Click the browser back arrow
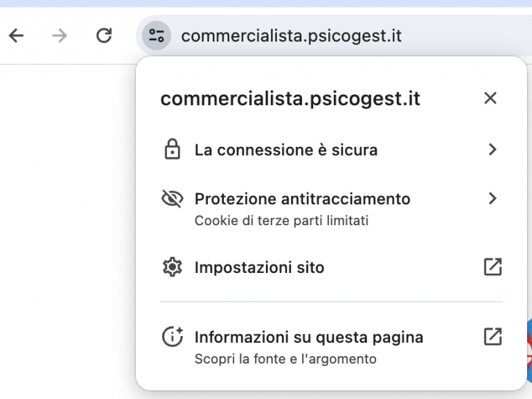Screen dimensions: 532x399 tap(16, 36)
